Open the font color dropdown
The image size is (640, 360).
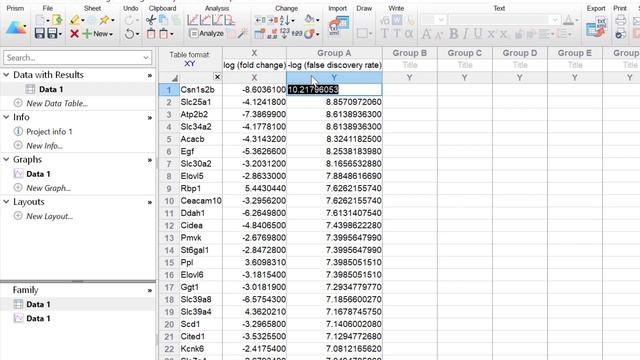(x=577, y=20)
